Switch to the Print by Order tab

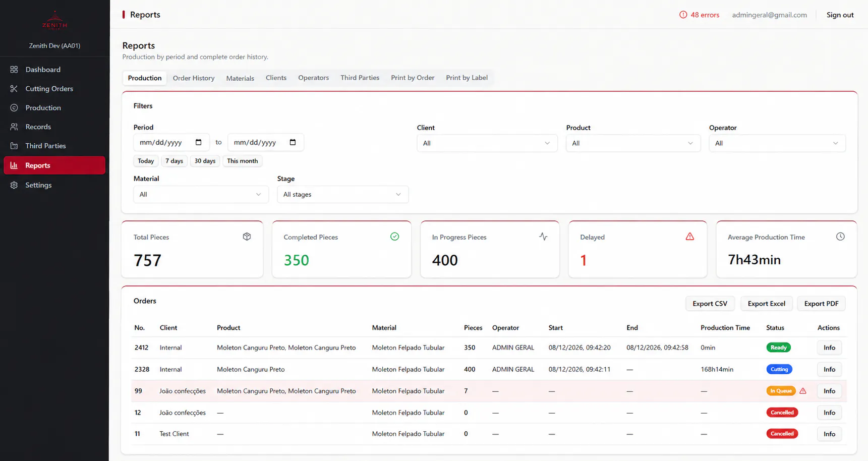(x=413, y=78)
